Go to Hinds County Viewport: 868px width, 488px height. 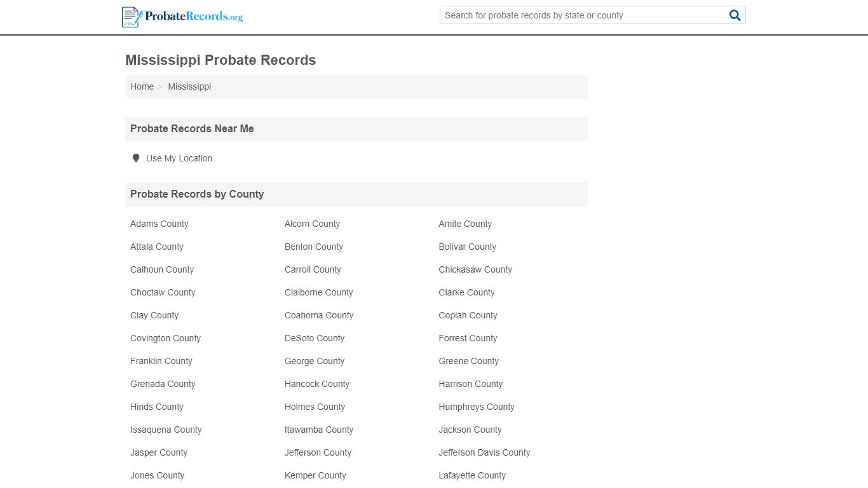(x=157, y=407)
